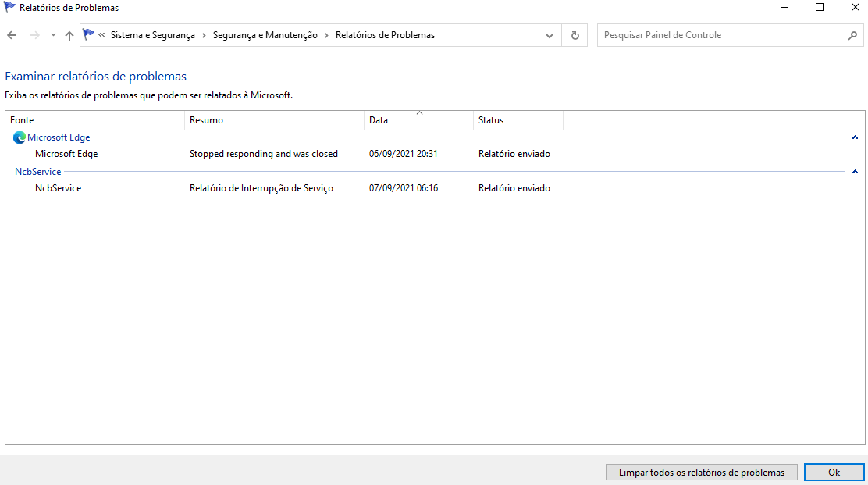
Task: Sort by the Resumo column header
Action: 274,120
